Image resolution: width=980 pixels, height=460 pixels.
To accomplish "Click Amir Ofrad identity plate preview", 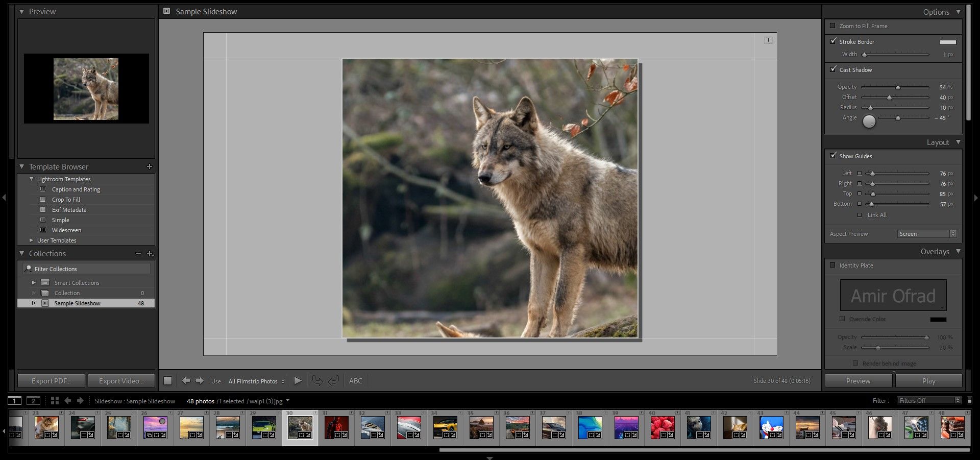I will pyautogui.click(x=893, y=295).
